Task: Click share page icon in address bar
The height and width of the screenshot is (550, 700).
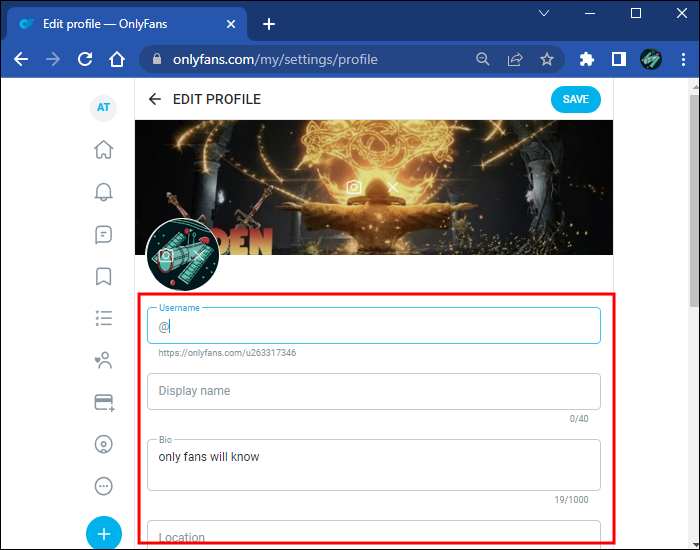Action: pyautogui.click(x=515, y=59)
